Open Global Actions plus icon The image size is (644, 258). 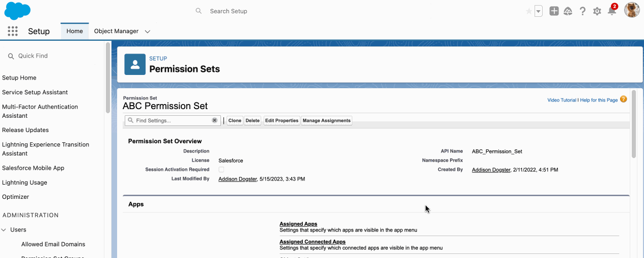click(554, 11)
